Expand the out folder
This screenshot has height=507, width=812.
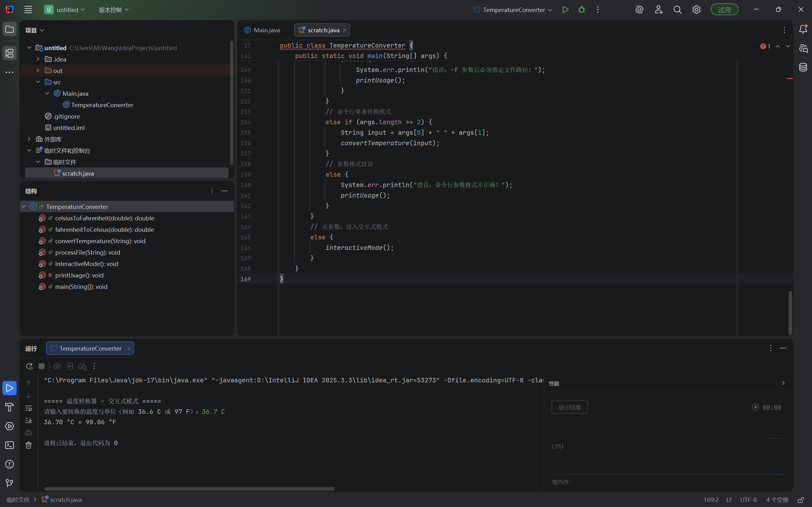click(38, 70)
